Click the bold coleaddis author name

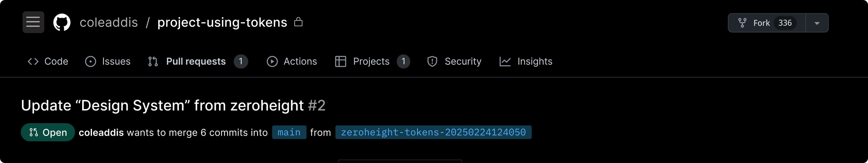[x=101, y=133]
